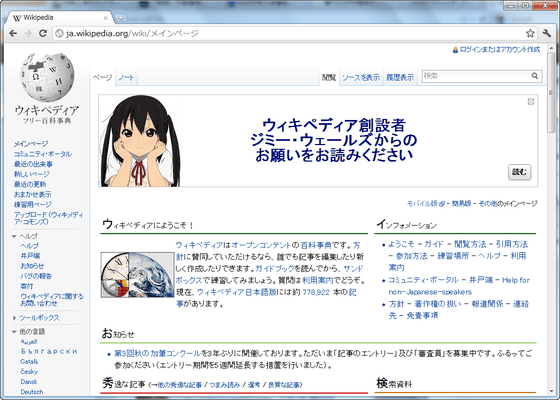The width and height of the screenshot is (560, 400).
Task: Click the clock and earth thumbnail
Action: coord(137,275)
